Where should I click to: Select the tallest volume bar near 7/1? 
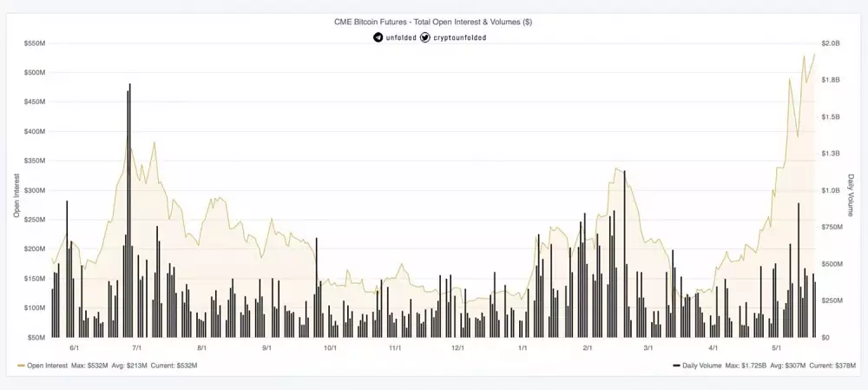130,208
